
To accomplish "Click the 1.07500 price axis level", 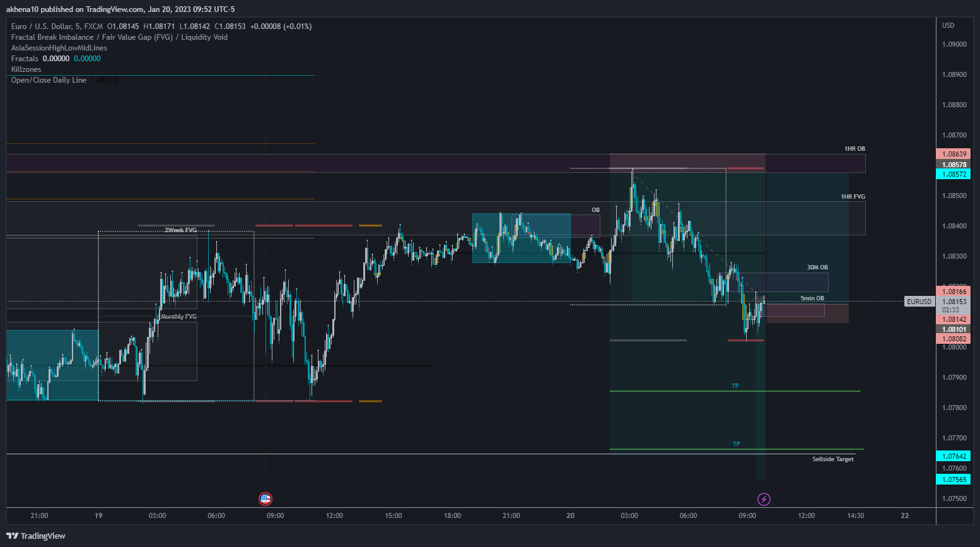I will 954,498.
